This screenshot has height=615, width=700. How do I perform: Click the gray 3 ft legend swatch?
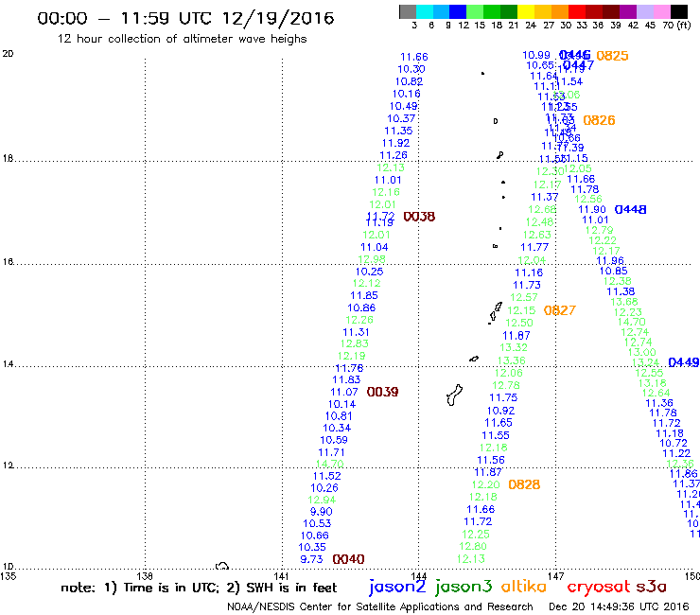[408, 11]
